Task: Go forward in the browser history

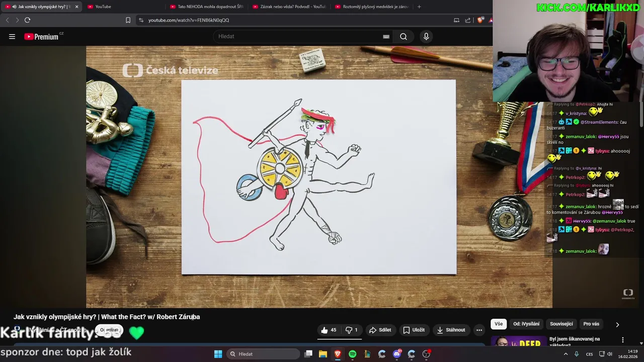Action: tap(17, 20)
